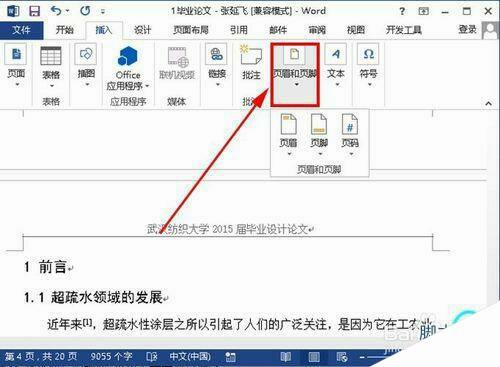Click the Redo/repeat icon
Image resolution: width=500 pixels, height=367 pixels.
(85, 11)
